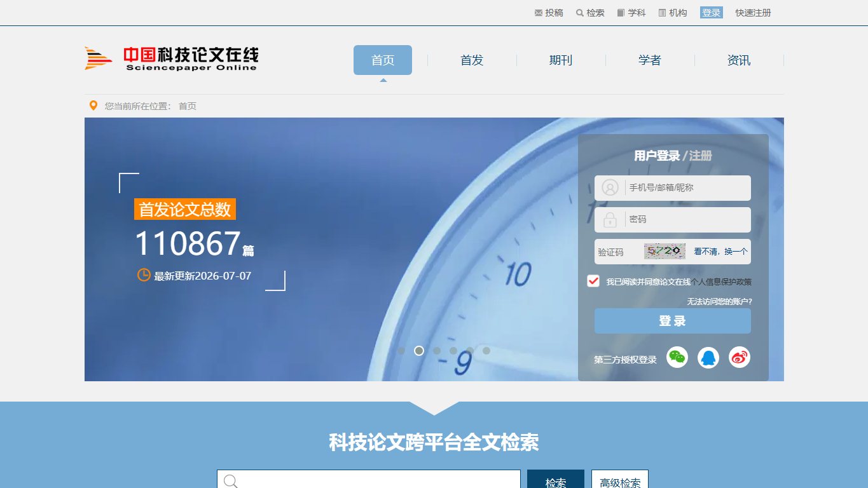The width and height of the screenshot is (868, 488).
Task: Switch to 注册 in the login panel
Action: (x=701, y=156)
